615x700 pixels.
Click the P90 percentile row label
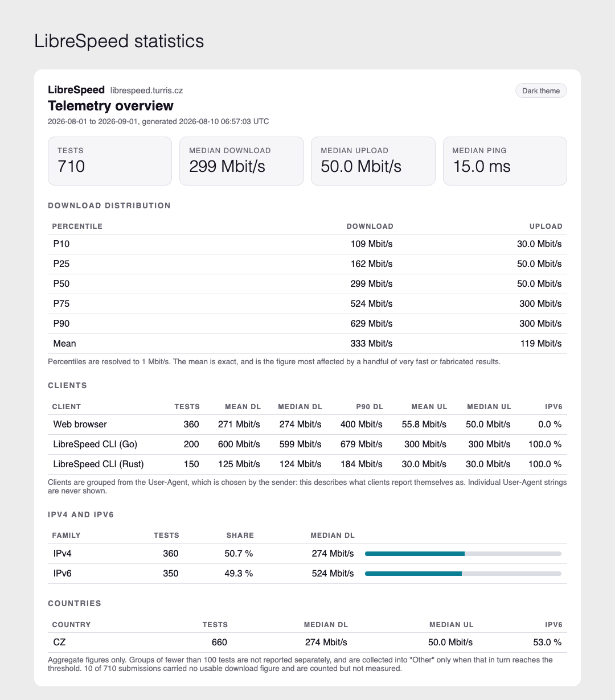click(x=61, y=324)
